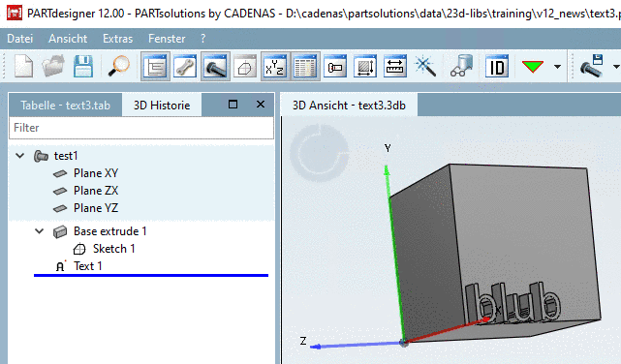Save with the blue floppy disk icon
This screenshot has width=621, height=364.
[83, 66]
